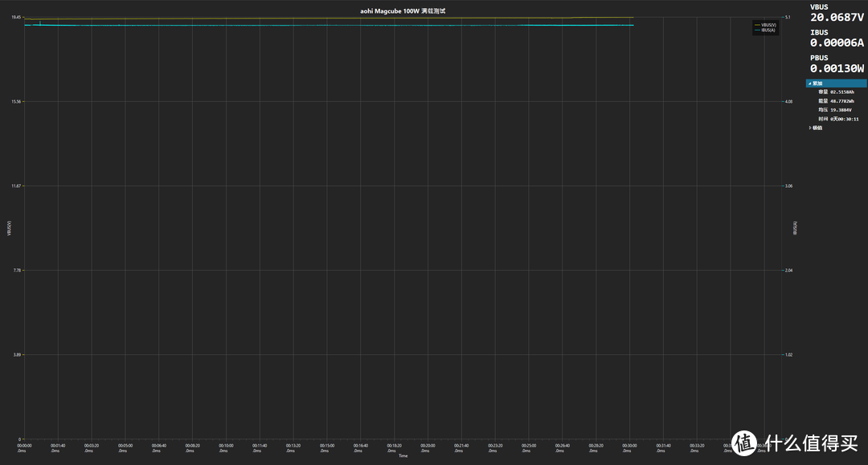Click the 值 watermark logo circle
Viewport: 868px width, 465px height.
(744, 443)
